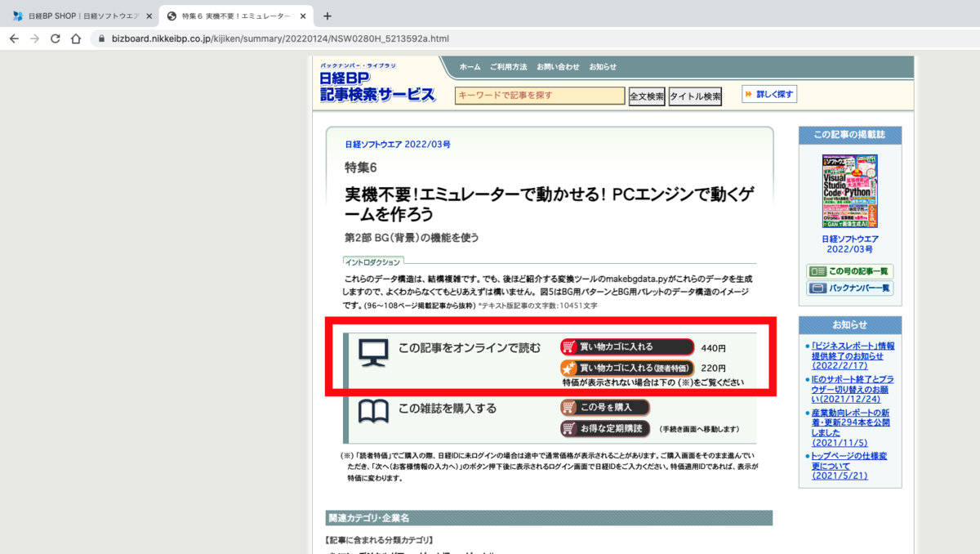Click the この号を購入 button
980x554 pixels.
click(x=605, y=407)
